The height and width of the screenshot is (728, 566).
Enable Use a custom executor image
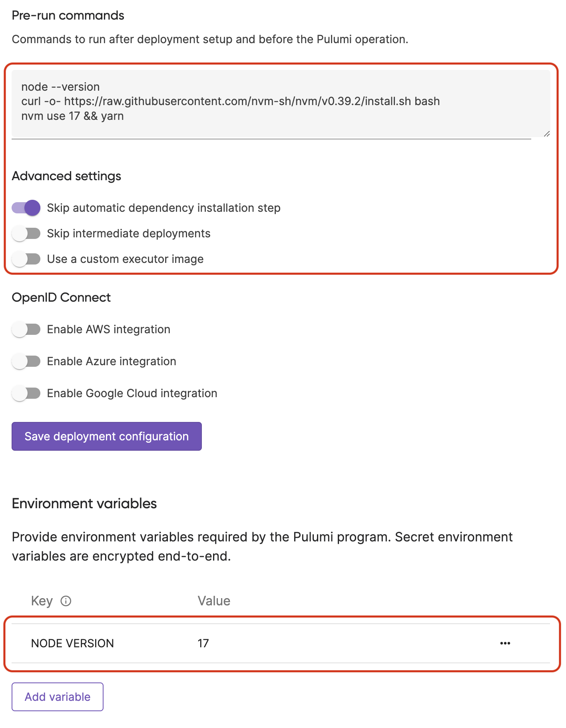click(x=26, y=259)
